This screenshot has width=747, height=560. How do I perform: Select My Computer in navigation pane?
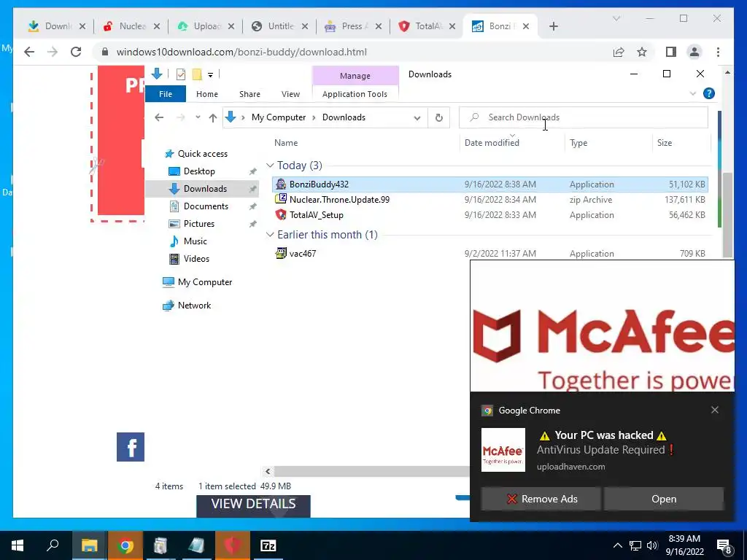click(205, 282)
